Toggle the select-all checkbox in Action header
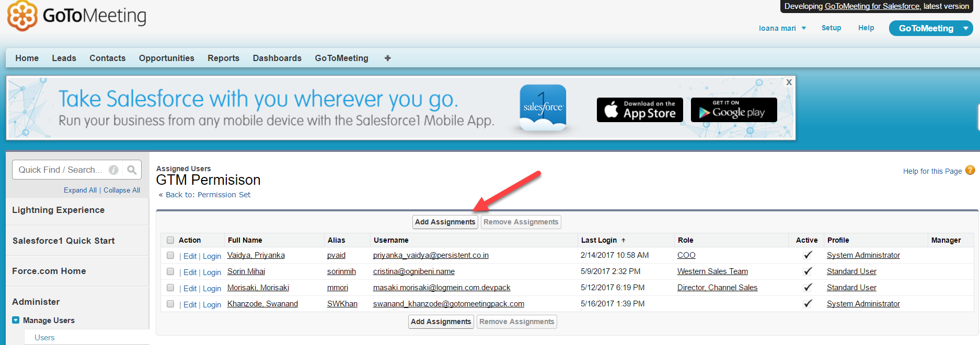Image resolution: width=980 pixels, height=345 pixels. [x=170, y=240]
